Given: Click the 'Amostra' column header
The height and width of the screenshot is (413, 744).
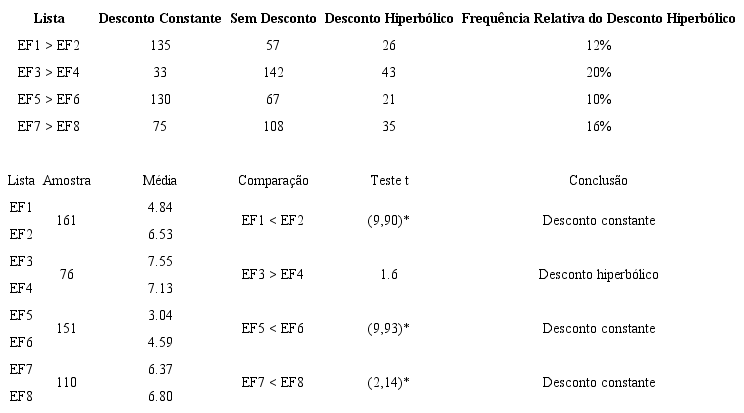Looking at the screenshot, I should pyautogui.click(x=67, y=181).
